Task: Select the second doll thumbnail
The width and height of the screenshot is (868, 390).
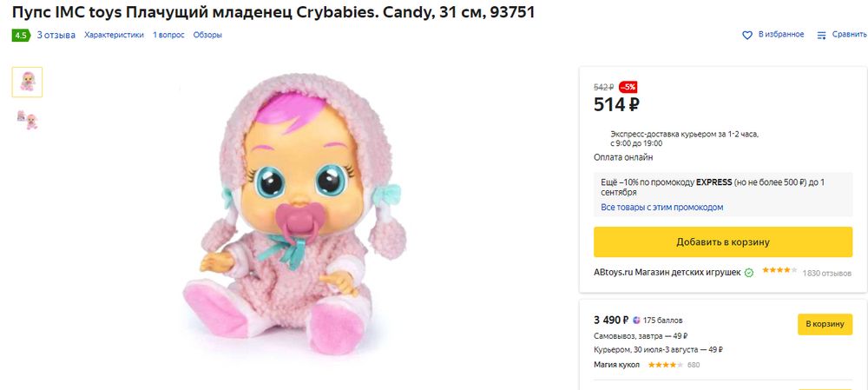Action: click(x=27, y=120)
